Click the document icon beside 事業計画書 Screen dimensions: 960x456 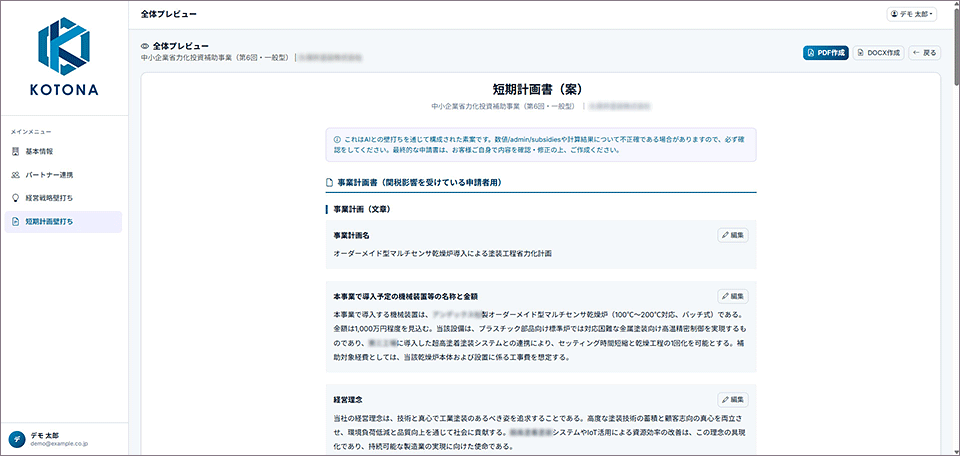click(330, 182)
